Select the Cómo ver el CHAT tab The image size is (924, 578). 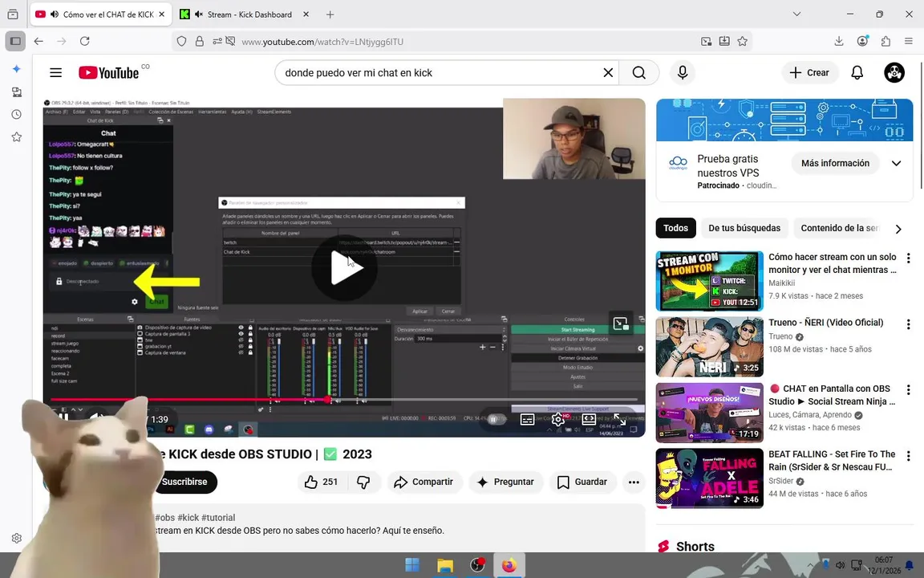(x=101, y=14)
